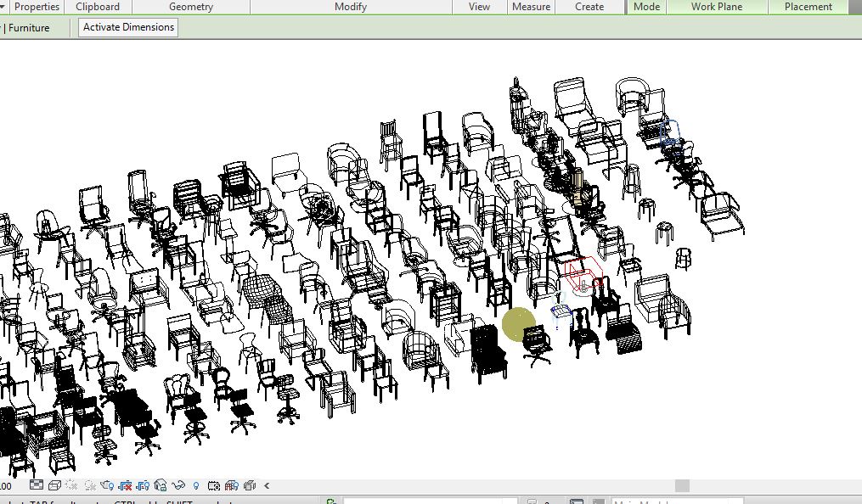Open the Visual Style cube menu
Image resolution: width=862 pixels, height=504 pixels.
54,485
